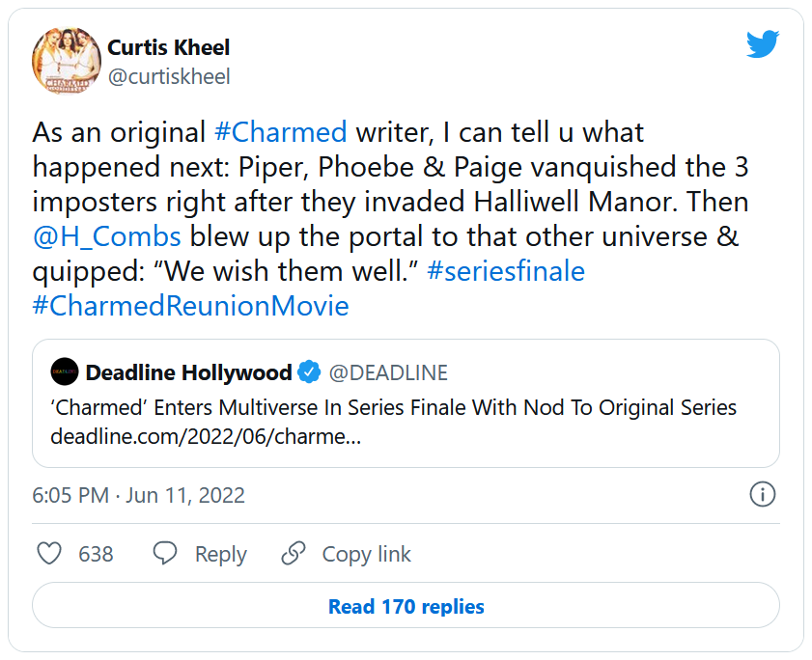
Task: Open the tweet info icon
Action: [762, 495]
